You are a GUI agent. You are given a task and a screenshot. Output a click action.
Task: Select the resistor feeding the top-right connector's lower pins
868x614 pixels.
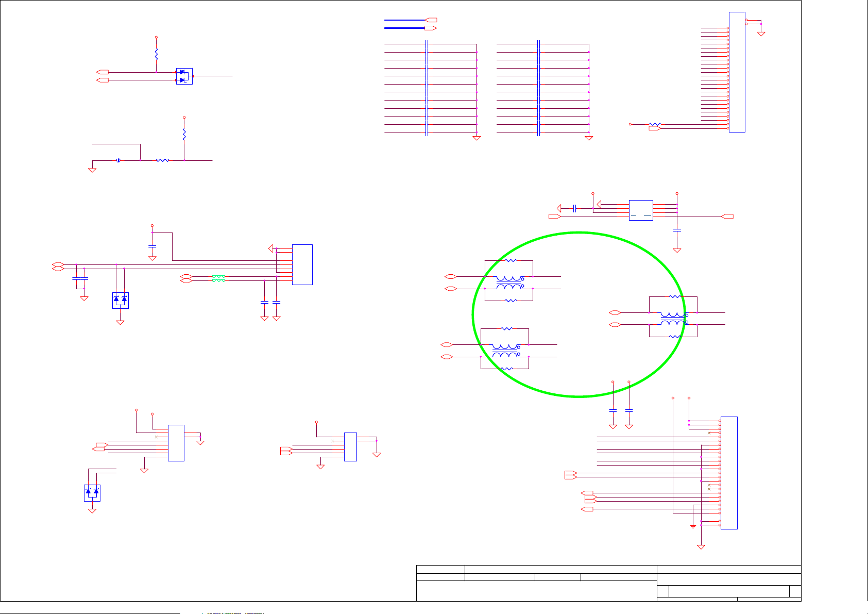coord(655,124)
